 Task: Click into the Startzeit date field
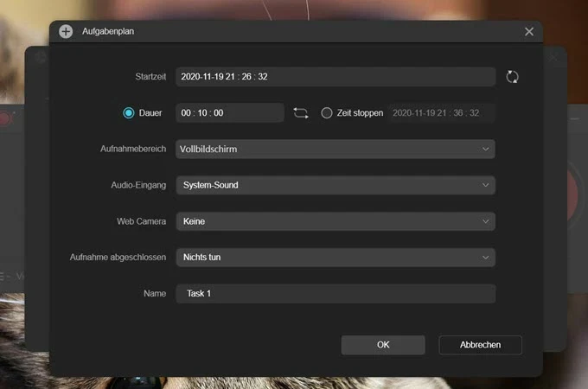336,77
